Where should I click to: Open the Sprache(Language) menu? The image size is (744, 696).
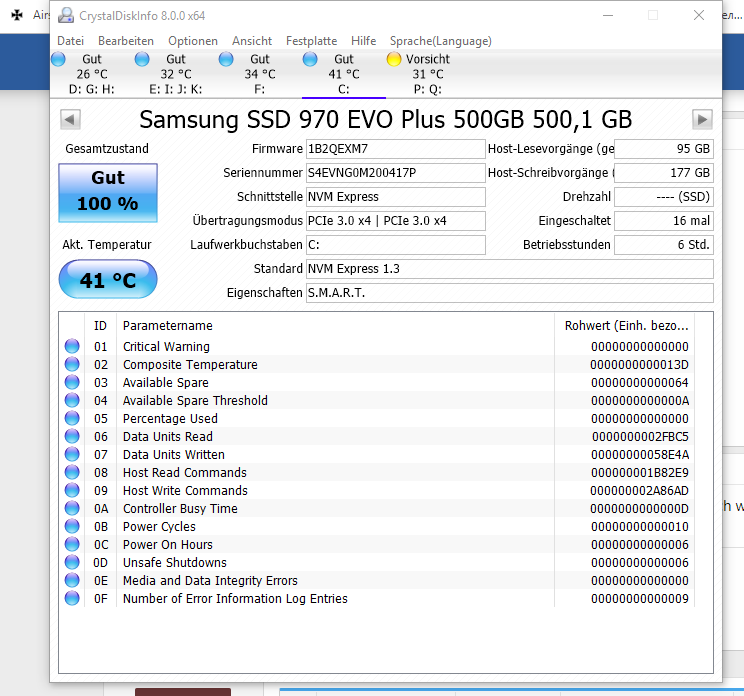click(440, 41)
